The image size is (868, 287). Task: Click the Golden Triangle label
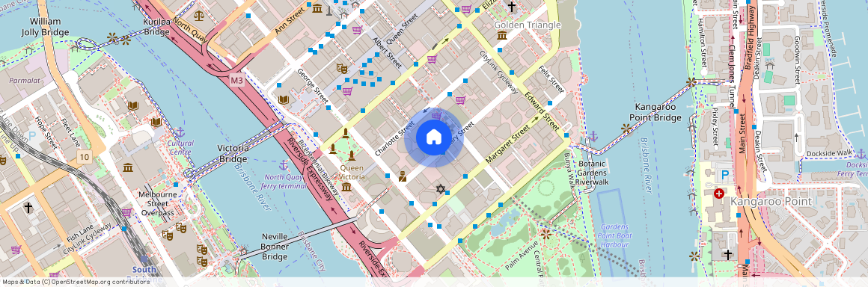pos(528,25)
